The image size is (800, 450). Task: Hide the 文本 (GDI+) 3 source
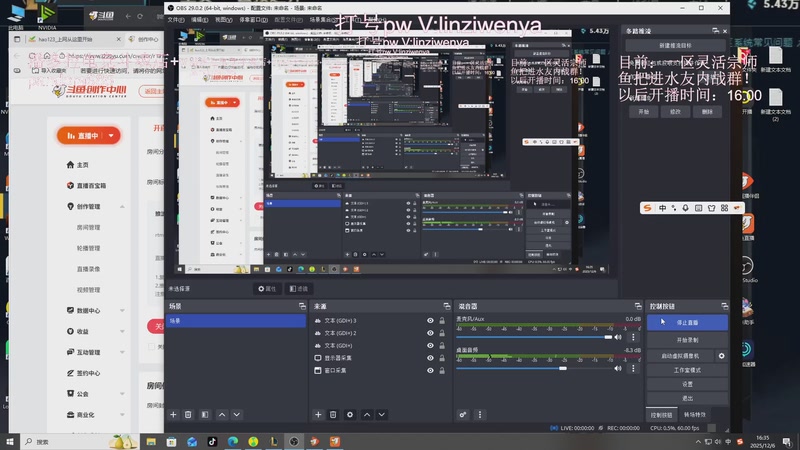tap(430, 320)
